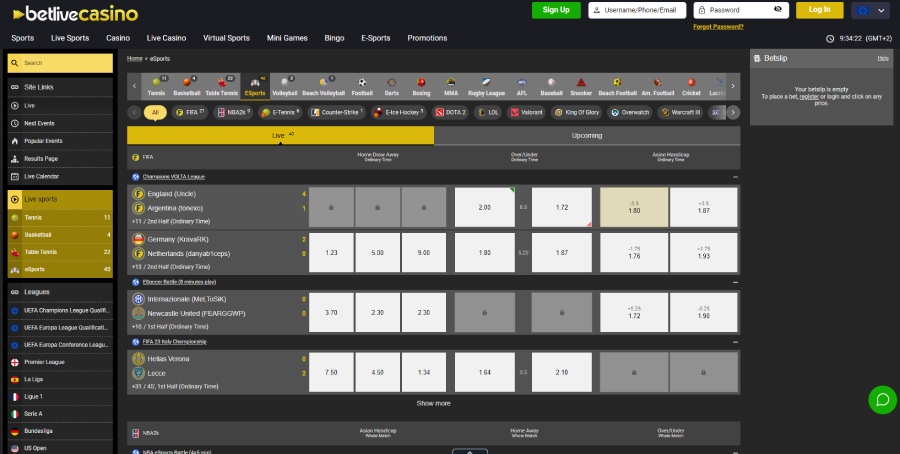The width and height of the screenshot is (900, 454).
Task: Open Live Calendar in sidebar
Action: (60, 176)
